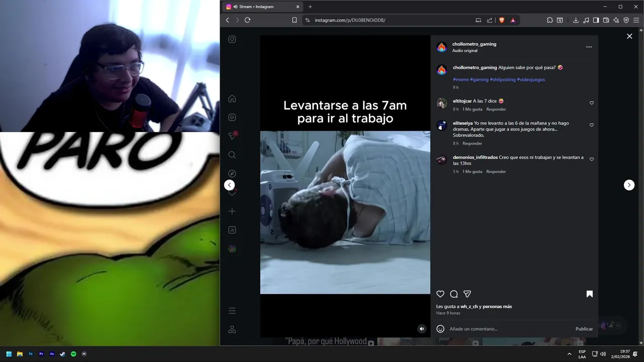The width and height of the screenshot is (644, 362).
Task: Like demonios_infiltrados' comment
Action: click(x=592, y=159)
